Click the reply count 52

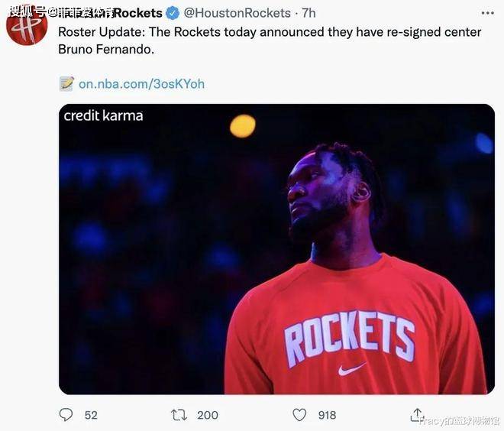[x=91, y=415]
